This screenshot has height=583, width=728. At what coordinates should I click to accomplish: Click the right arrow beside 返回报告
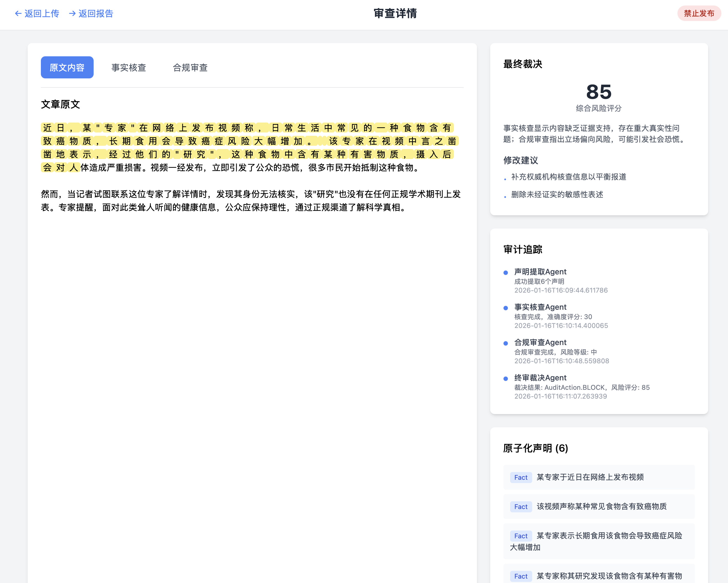click(72, 14)
